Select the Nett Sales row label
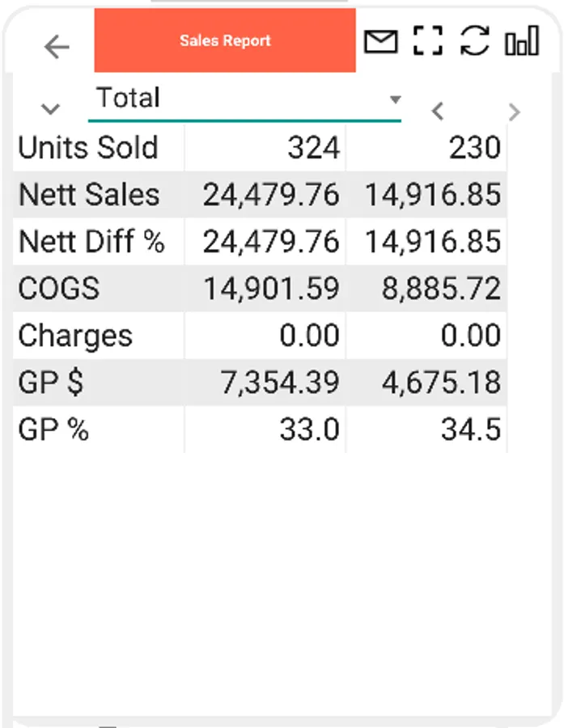Viewport: 564px width, 728px height. [90, 195]
